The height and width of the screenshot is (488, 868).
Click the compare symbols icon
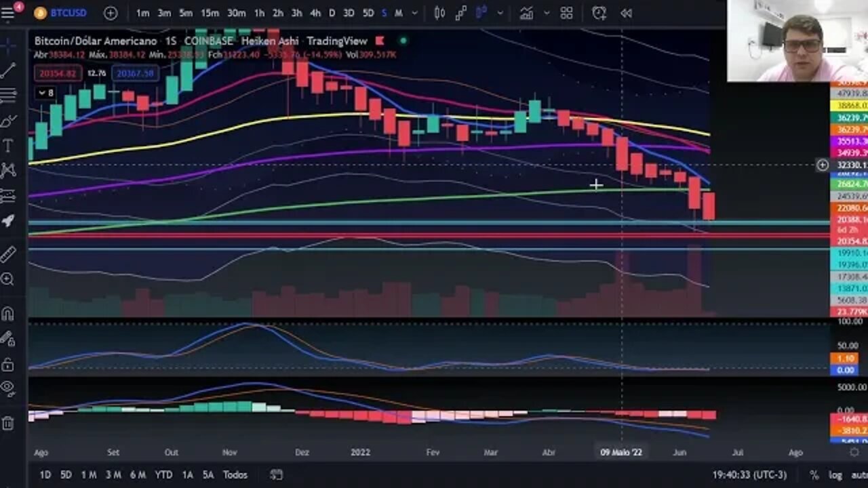[x=461, y=13]
